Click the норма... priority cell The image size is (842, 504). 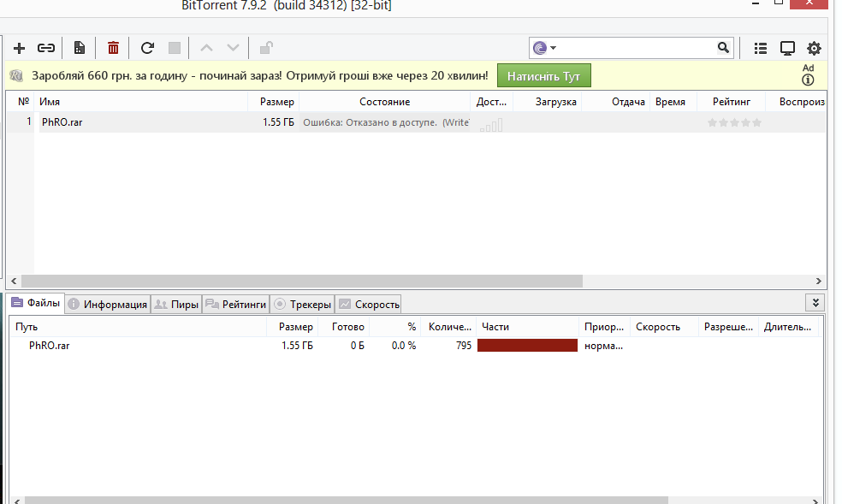tap(603, 347)
